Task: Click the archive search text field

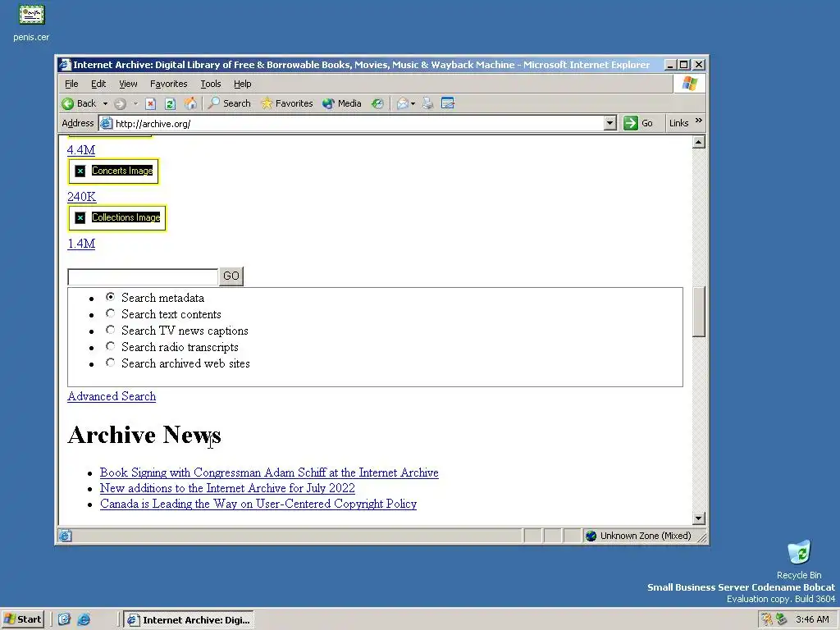Action: pyautogui.click(x=143, y=276)
